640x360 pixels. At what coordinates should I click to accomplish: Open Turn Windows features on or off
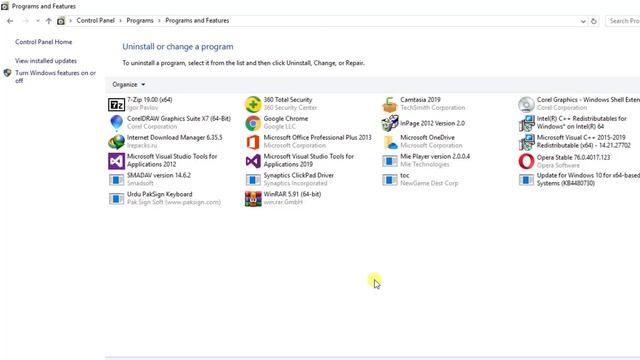coord(56,77)
